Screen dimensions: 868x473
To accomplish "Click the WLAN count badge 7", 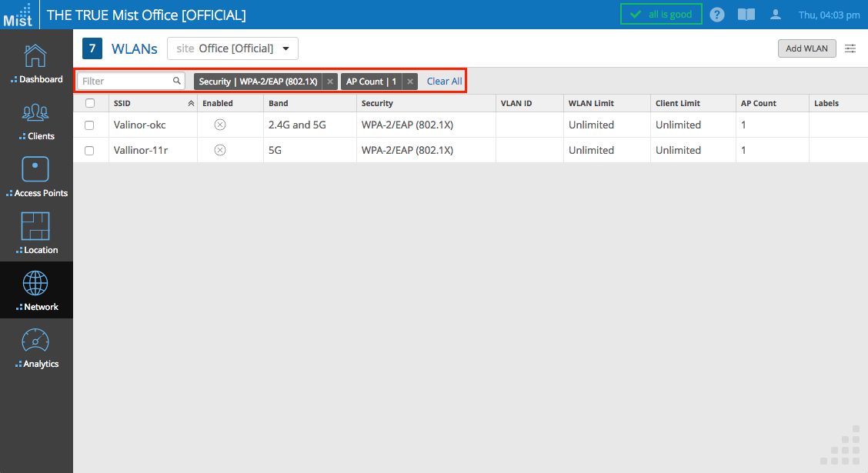I will pyautogui.click(x=92, y=48).
